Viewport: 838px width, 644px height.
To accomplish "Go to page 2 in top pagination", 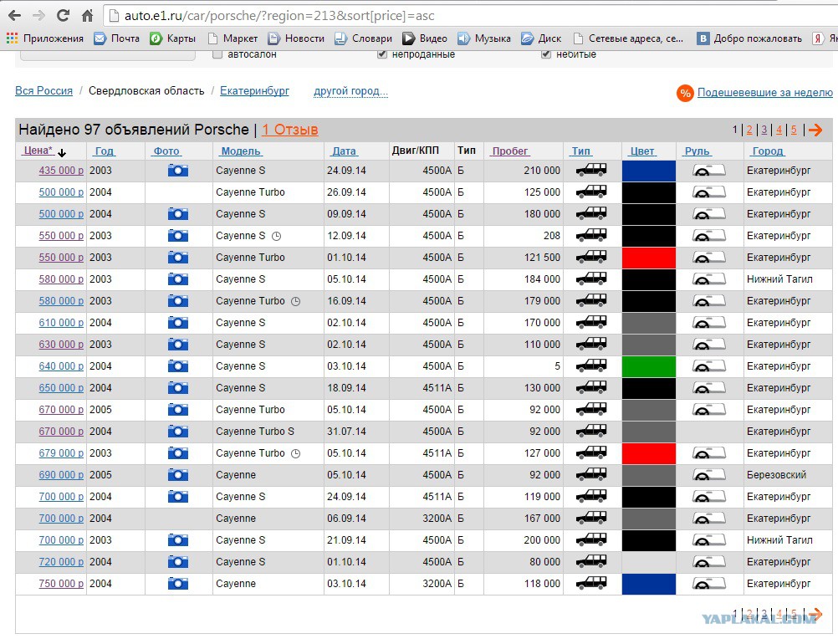I will (749, 130).
